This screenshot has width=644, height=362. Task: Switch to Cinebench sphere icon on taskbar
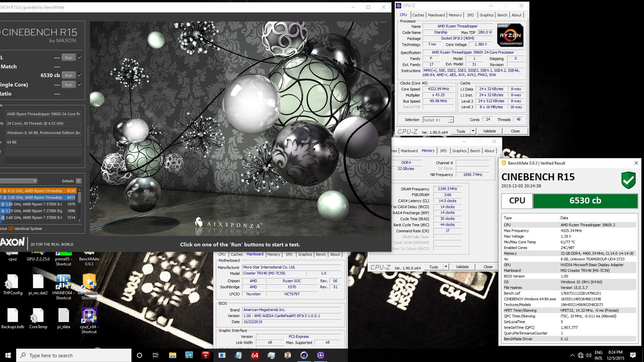pyautogui.click(x=304, y=355)
